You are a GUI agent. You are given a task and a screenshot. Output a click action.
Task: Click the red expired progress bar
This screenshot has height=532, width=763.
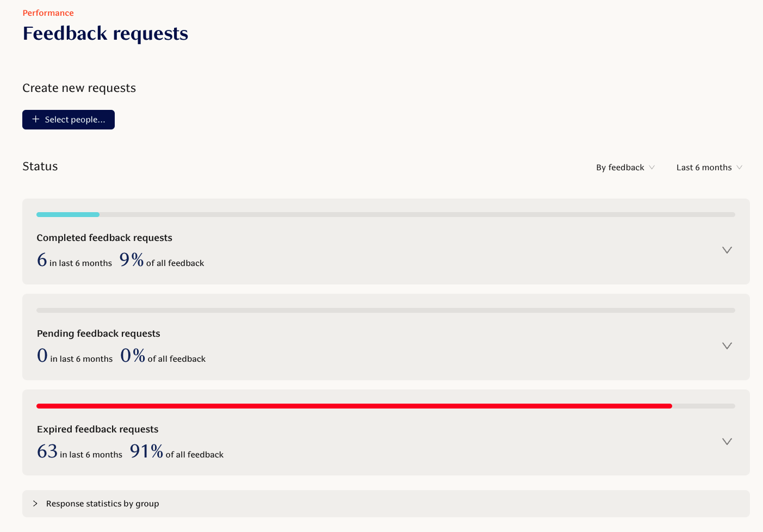coord(353,406)
